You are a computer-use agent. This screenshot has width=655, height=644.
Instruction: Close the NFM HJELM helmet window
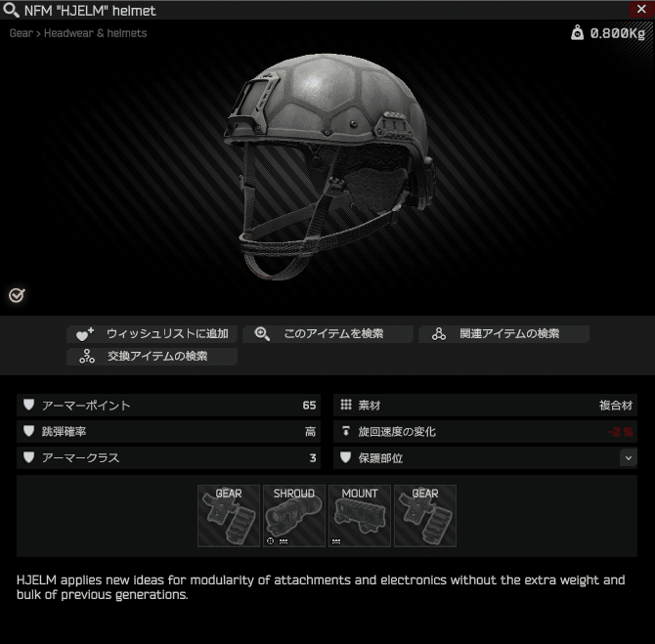click(x=641, y=9)
